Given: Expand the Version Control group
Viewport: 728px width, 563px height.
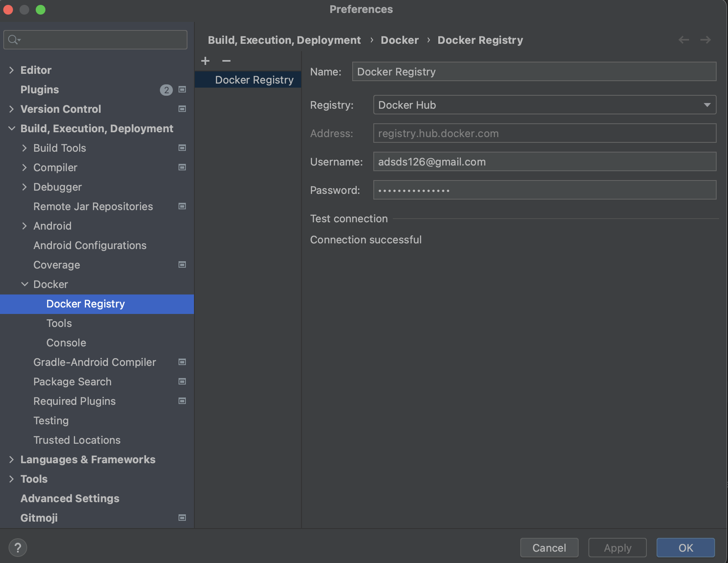Looking at the screenshot, I should point(11,109).
